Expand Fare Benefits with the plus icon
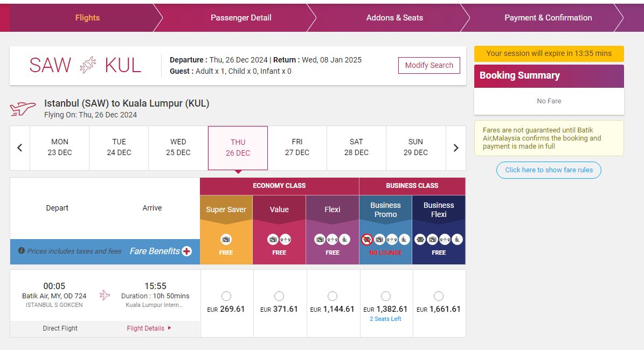Image resolution: width=644 pixels, height=350 pixels. 186,251
